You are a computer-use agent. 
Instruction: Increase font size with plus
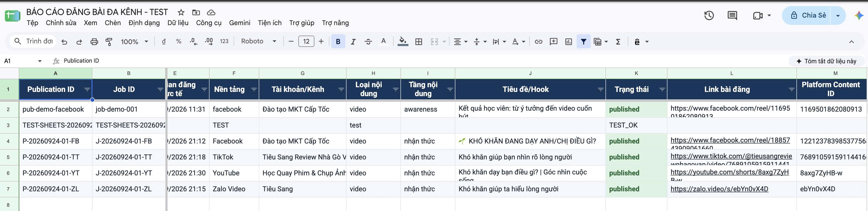click(321, 41)
